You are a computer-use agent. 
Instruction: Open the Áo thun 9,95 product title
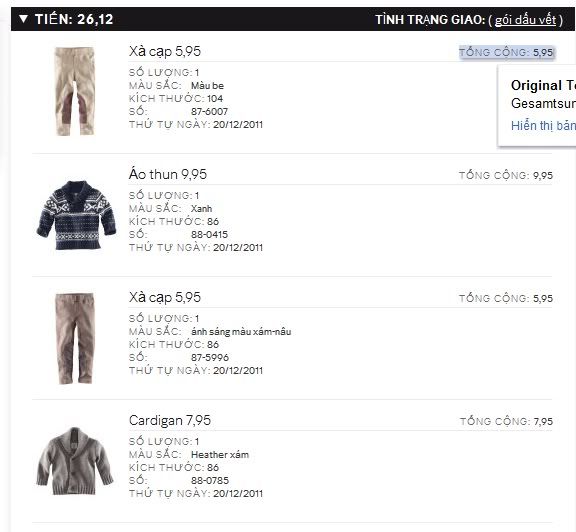click(x=168, y=174)
